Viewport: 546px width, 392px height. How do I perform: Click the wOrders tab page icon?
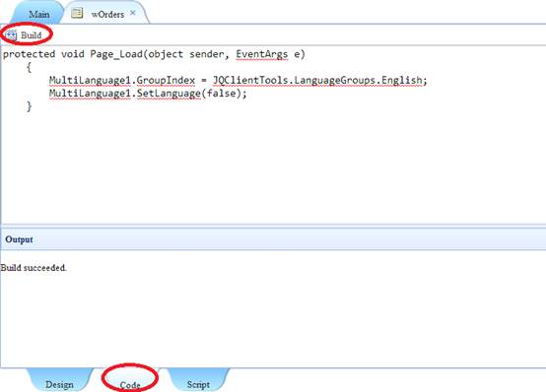click(77, 13)
